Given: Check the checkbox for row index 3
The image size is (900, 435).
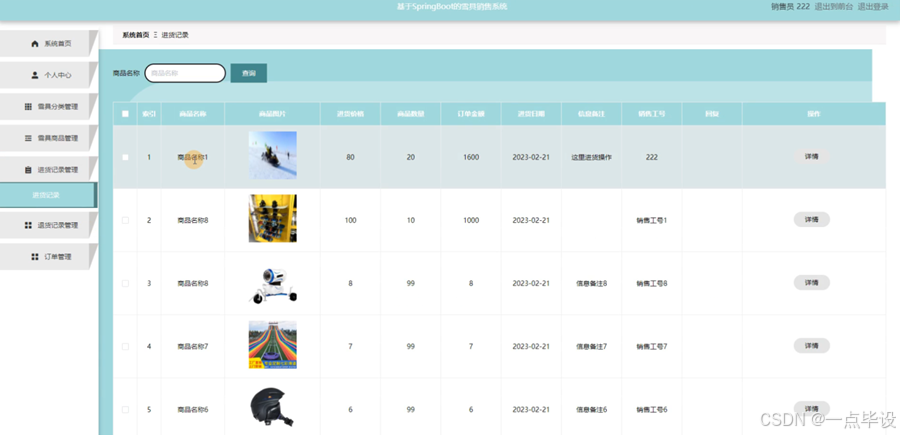Looking at the screenshot, I should pyautogui.click(x=125, y=283).
